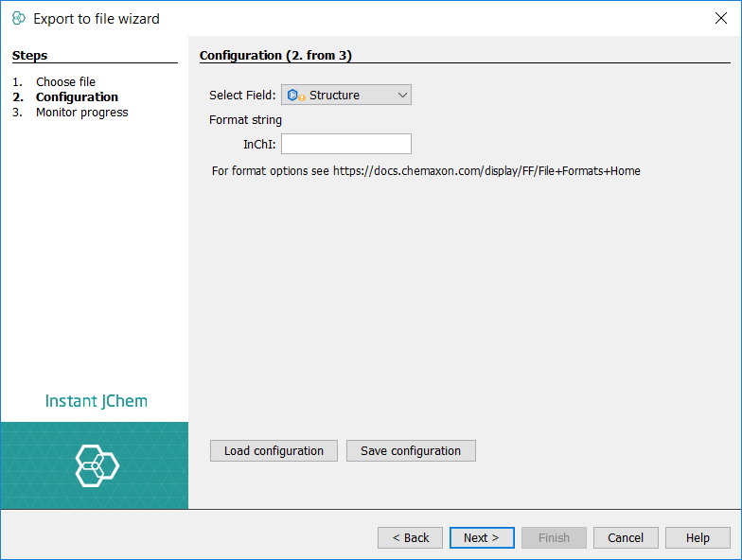Focus the InChI format string field
The image size is (742, 560).
coord(345,144)
